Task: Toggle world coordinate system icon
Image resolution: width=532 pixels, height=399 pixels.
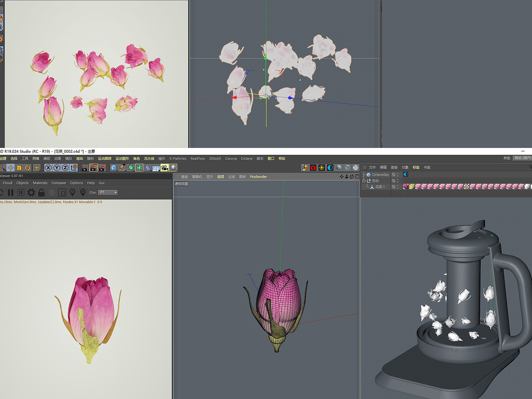Action: point(74,168)
